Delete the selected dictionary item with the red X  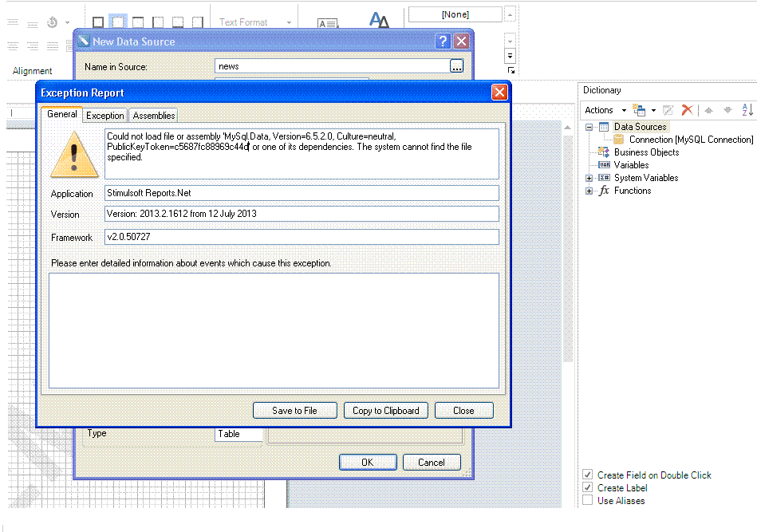[x=687, y=110]
